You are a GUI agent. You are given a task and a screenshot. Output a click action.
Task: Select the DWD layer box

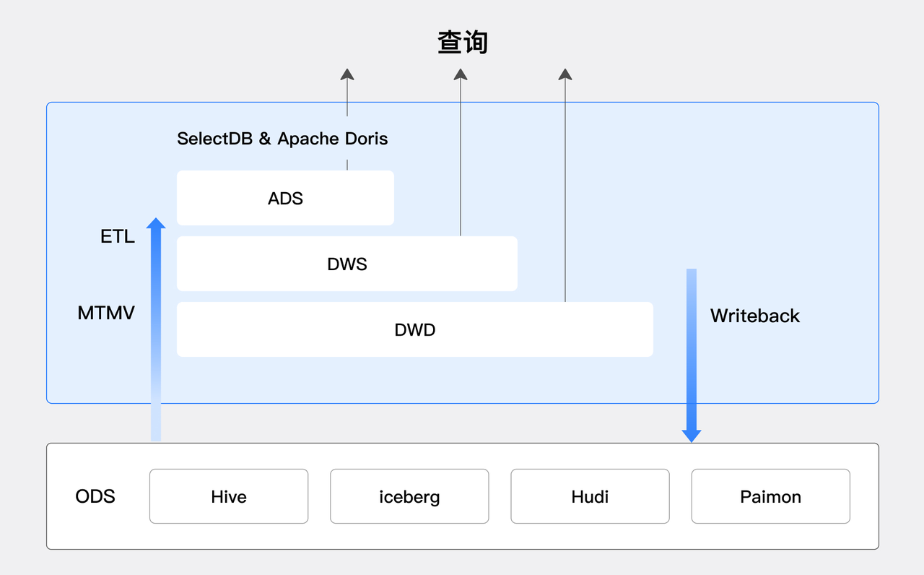[415, 329]
